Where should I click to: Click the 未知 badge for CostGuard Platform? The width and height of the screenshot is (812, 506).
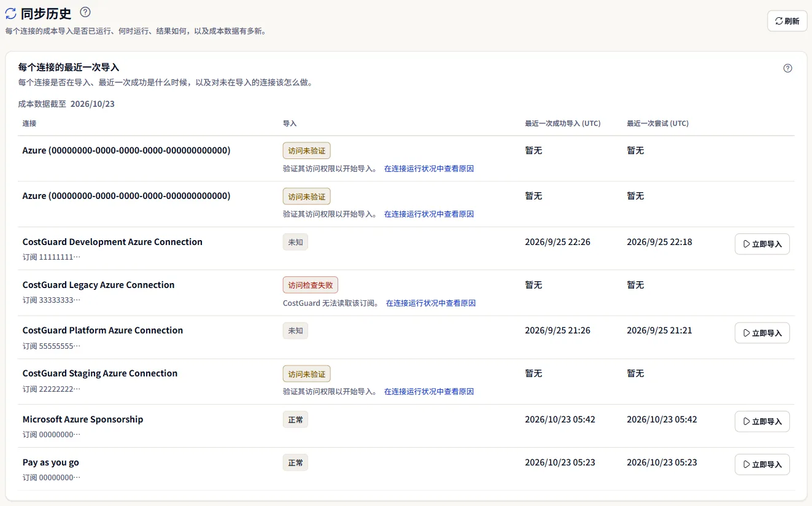(x=295, y=330)
